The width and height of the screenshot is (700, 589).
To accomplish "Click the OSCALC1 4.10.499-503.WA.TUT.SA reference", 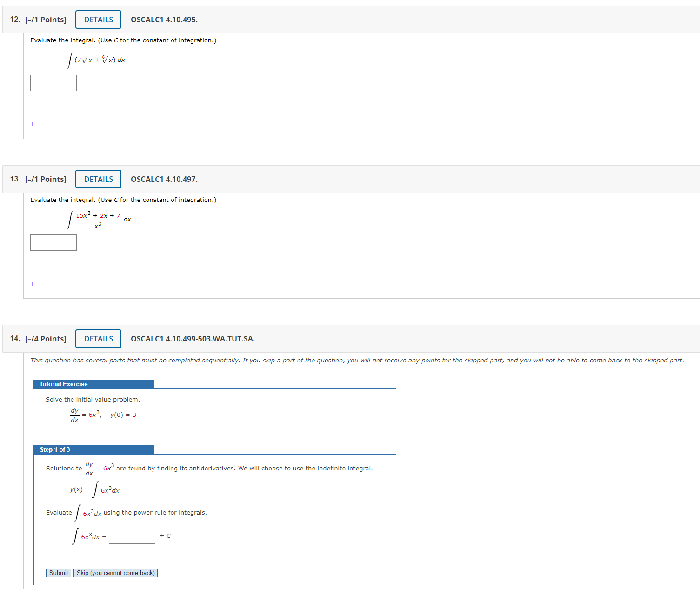I will click(x=193, y=339).
